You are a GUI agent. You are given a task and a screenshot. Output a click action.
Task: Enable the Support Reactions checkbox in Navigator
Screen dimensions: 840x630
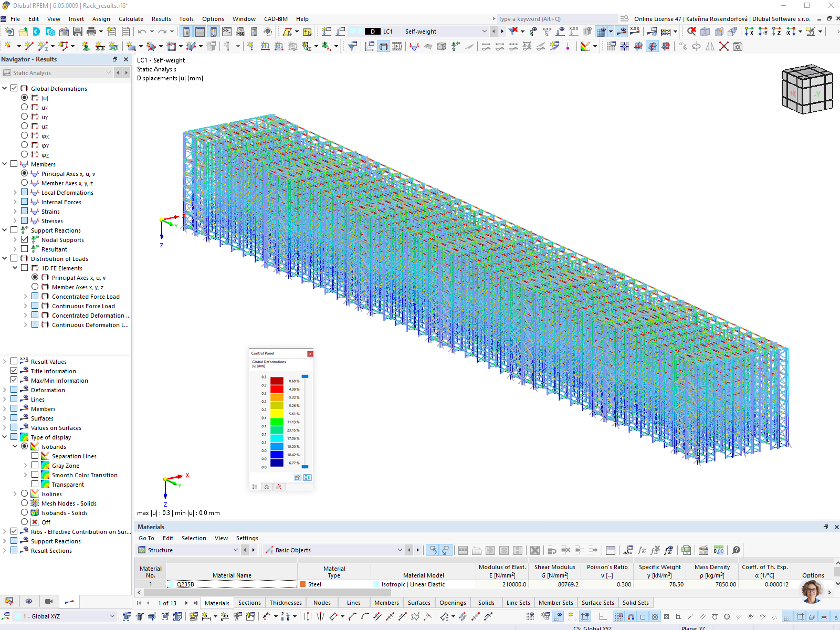click(14, 229)
